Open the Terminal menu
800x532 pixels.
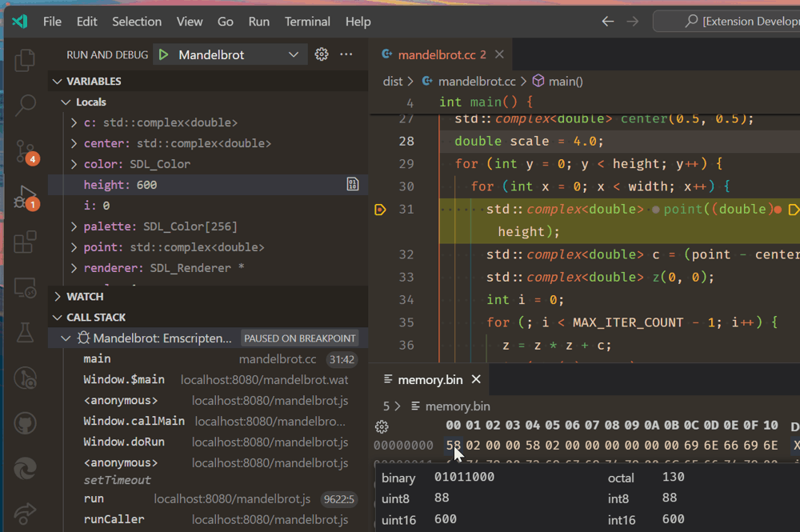click(307, 22)
